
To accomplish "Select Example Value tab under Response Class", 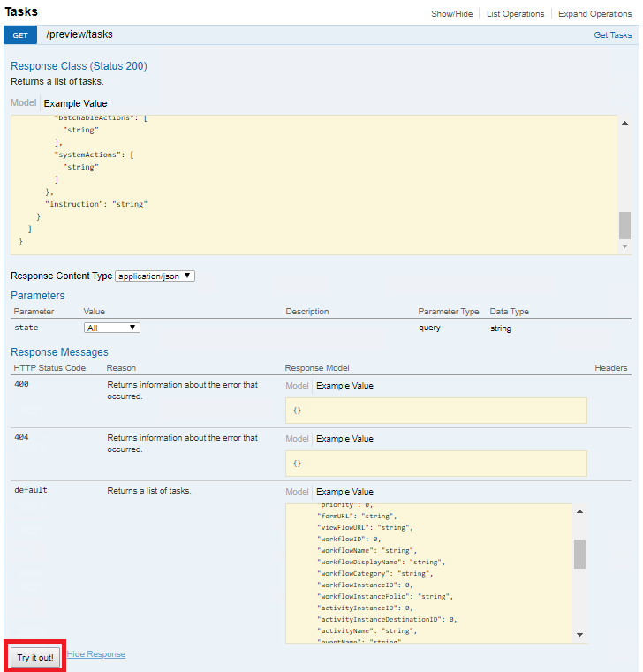I will [x=75, y=103].
